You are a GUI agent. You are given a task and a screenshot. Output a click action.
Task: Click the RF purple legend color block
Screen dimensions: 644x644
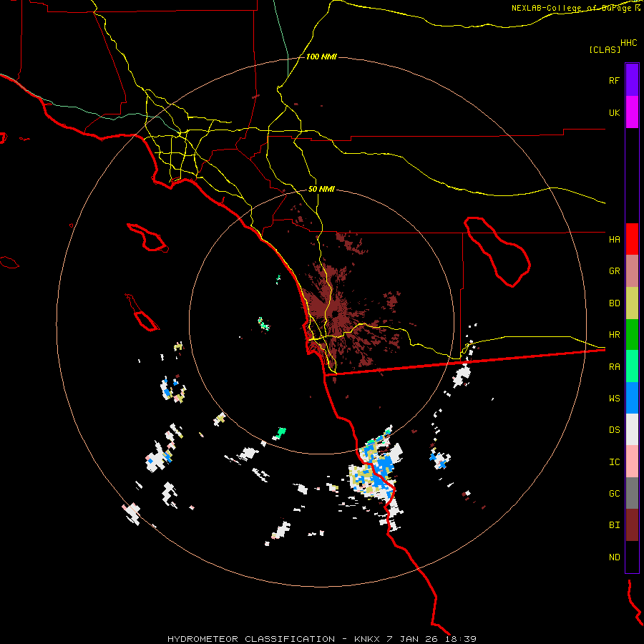click(x=632, y=79)
